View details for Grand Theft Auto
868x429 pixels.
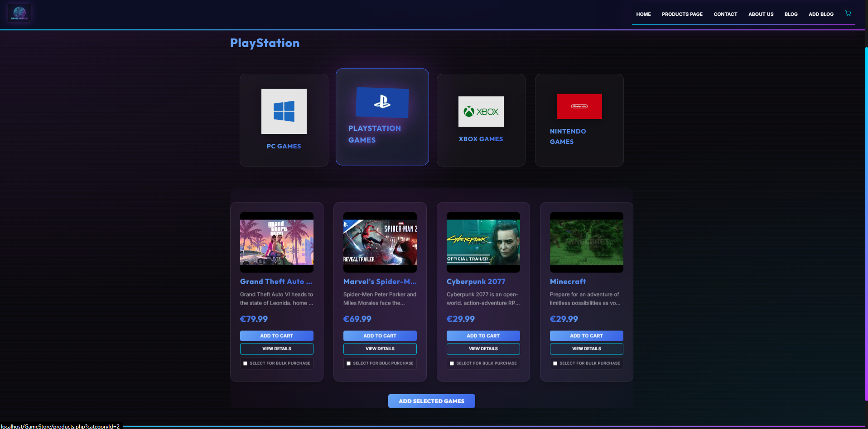point(277,349)
